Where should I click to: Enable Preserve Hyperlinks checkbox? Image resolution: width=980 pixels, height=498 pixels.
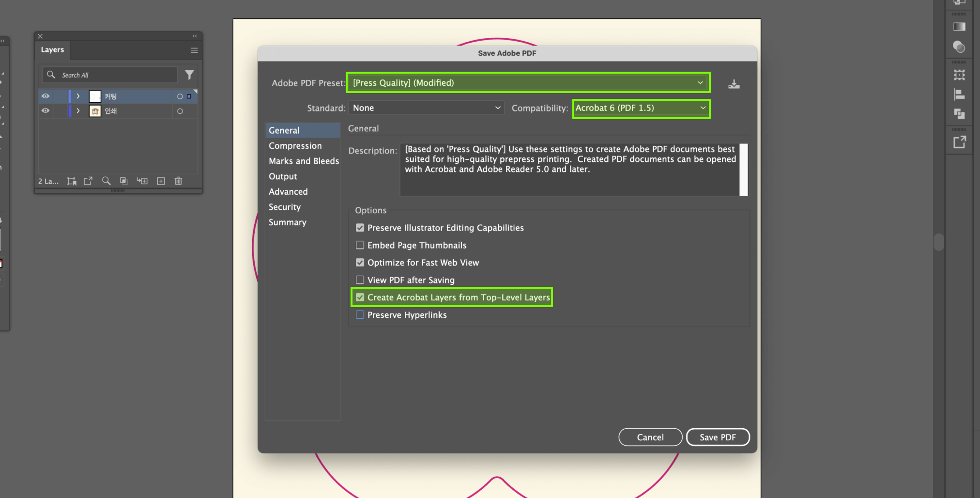pyautogui.click(x=360, y=315)
